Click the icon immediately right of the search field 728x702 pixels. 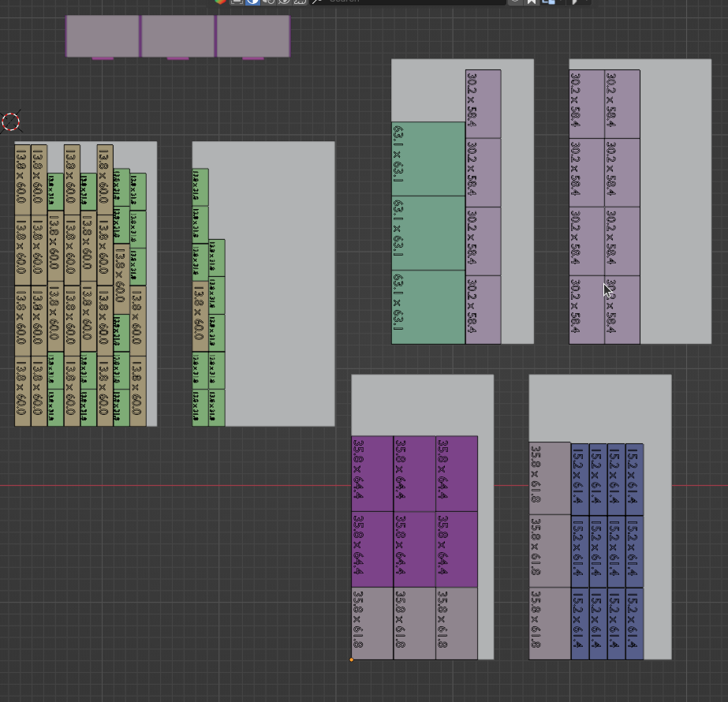[x=515, y=2]
